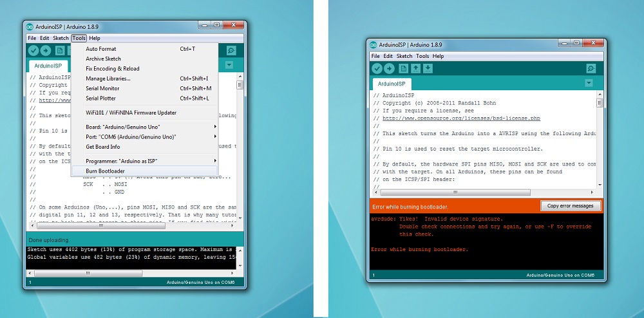Choose Get Board Info entry
The width and height of the screenshot is (644, 318).
click(144, 147)
